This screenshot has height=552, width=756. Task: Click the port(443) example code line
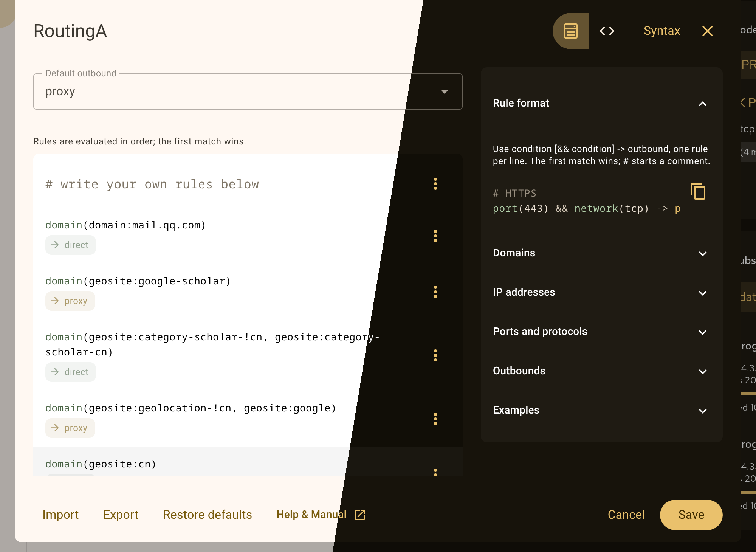[x=587, y=208]
